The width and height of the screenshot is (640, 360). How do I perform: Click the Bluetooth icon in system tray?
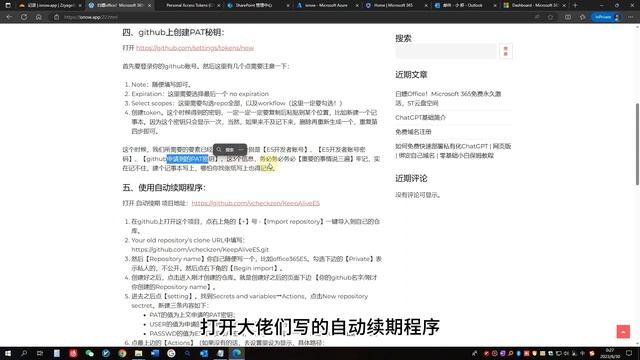point(518,353)
